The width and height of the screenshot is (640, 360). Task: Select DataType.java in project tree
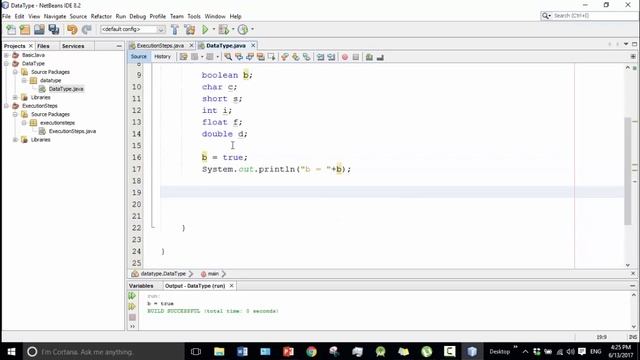coord(66,89)
